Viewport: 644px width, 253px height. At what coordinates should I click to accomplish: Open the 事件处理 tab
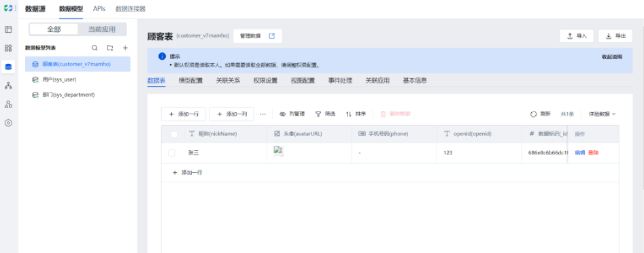[340, 80]
